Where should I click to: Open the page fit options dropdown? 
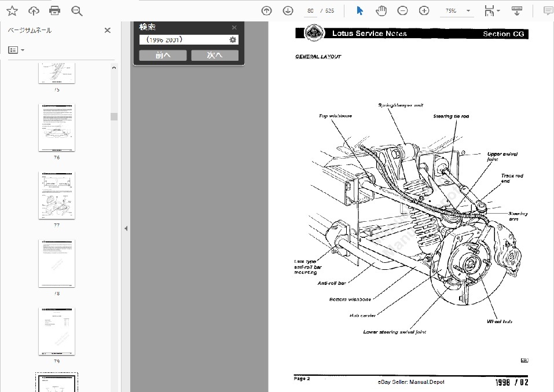491,10
